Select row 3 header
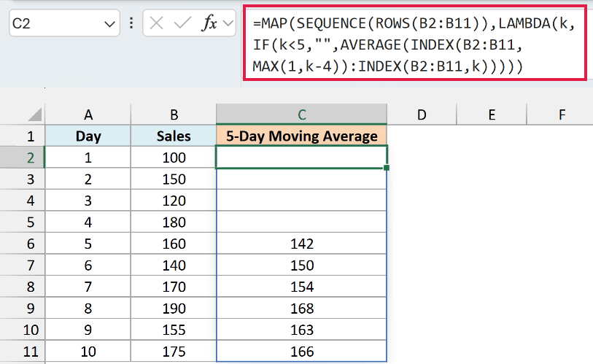Image resolution: width=593 pixels, height=364 pixels. pyautogui.click(x=23, y=179)
